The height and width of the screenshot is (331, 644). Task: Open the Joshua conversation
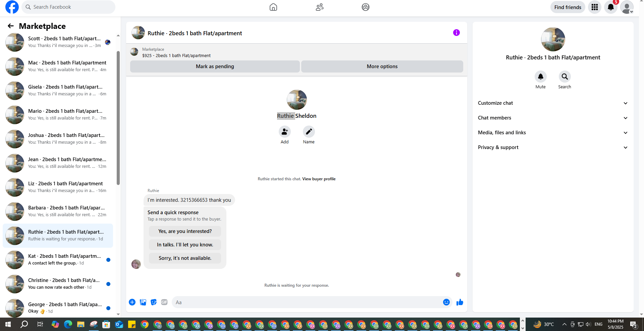(58, 139)
